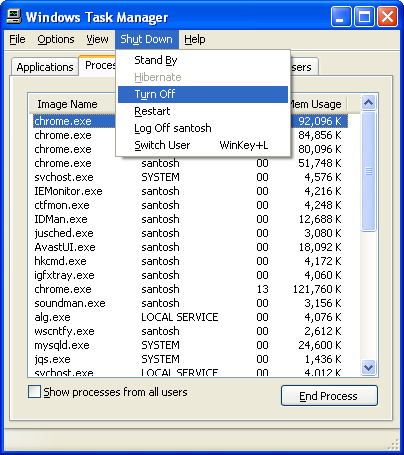Select the alg.exe process
Image resolution: width=404 pixels, height=455 pixels.
(190, 317)
